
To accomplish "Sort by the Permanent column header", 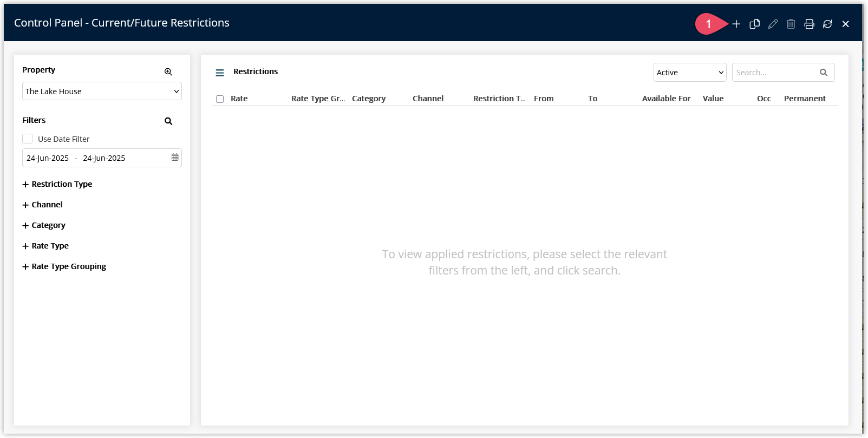I will click(805, 99).
